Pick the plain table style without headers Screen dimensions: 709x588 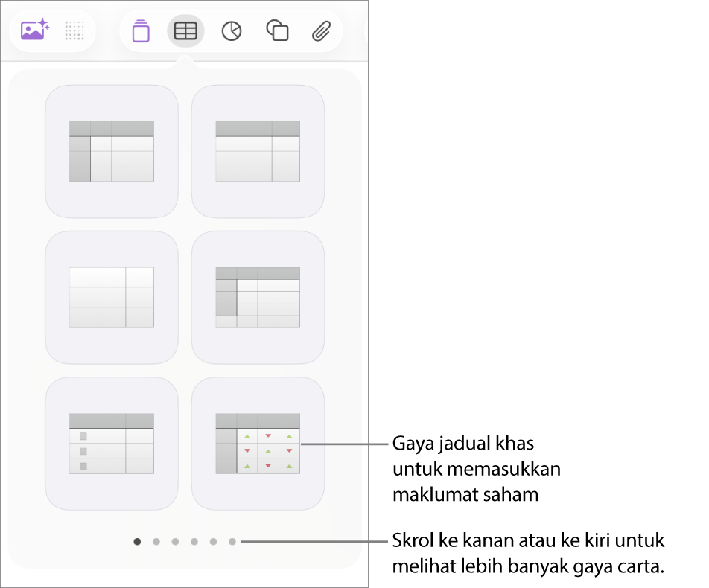coord(112,297)
